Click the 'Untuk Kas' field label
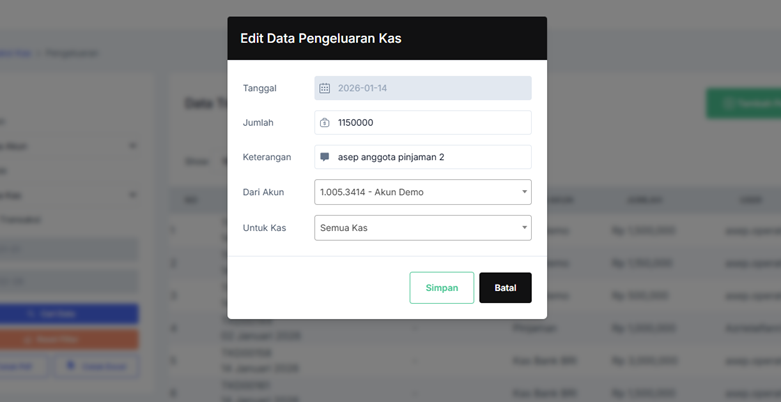The image size is (781, 402). pos(264,228)
